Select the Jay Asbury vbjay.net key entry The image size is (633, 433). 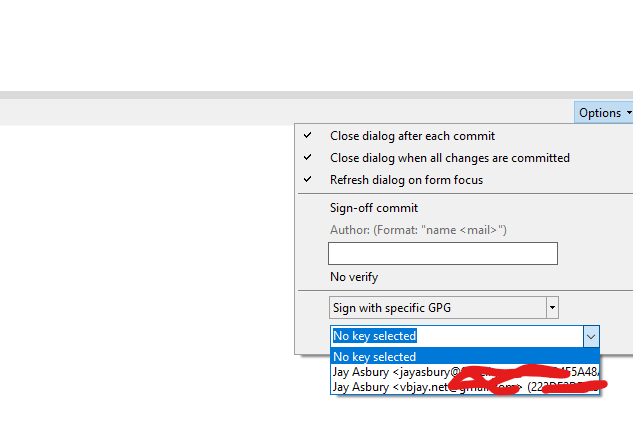coord(465,387)
